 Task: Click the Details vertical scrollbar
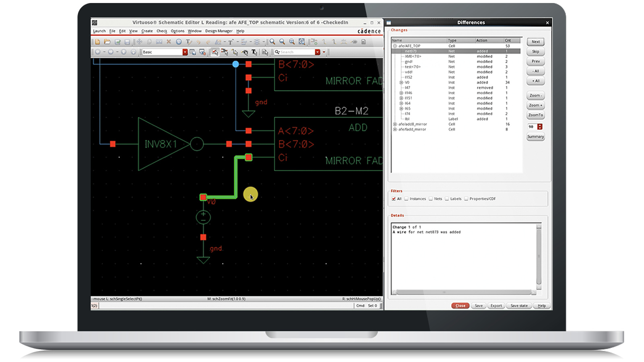tap(539, 256)
